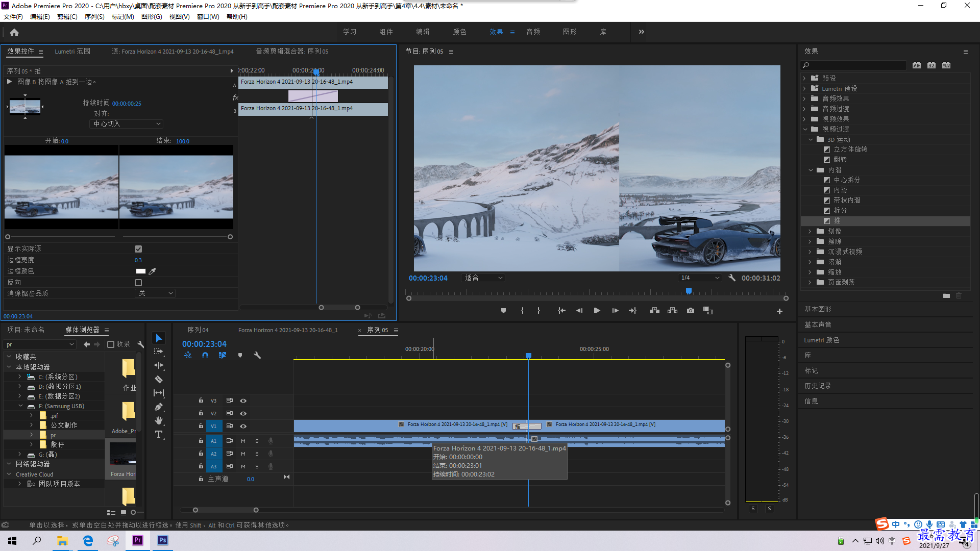980x551 pixels.
Task: Click the white border color swatch
Action: click(x=141, y=271)
